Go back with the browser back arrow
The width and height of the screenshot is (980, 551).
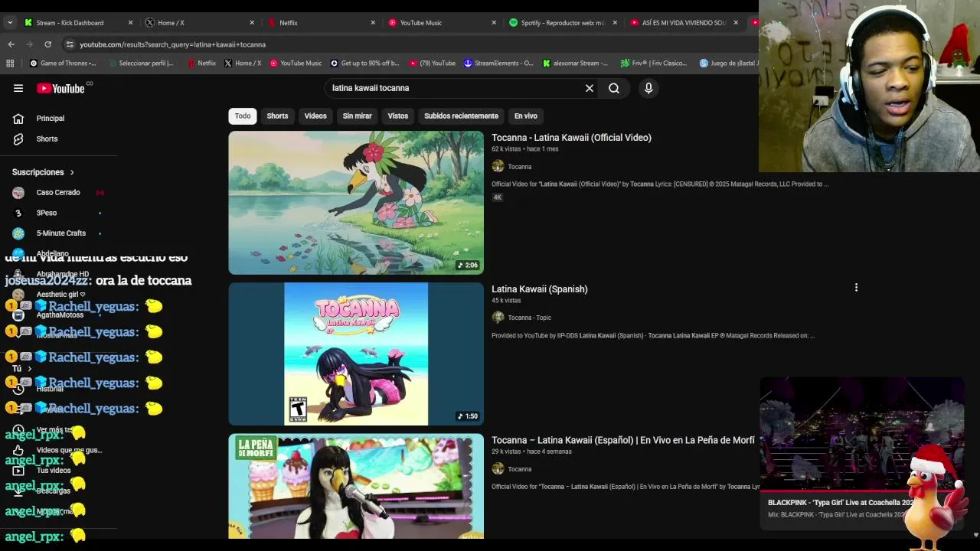pyautogui.click(x=11, y=44)
